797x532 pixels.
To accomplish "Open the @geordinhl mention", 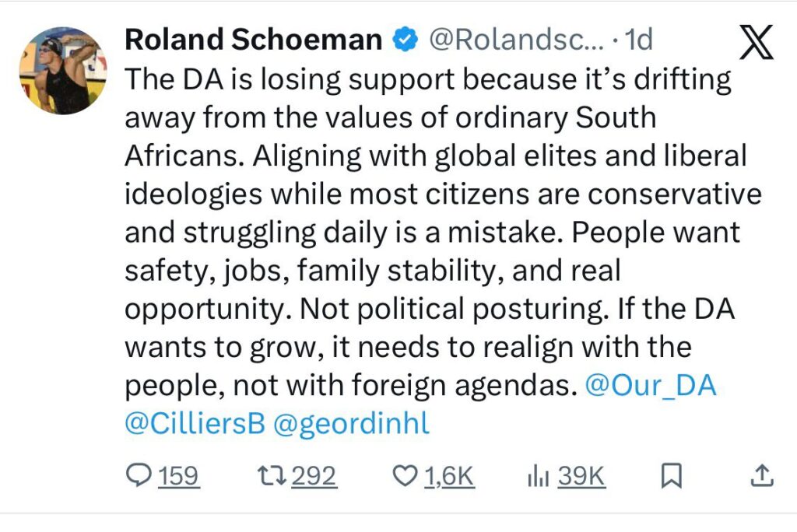I will point(351,423).
